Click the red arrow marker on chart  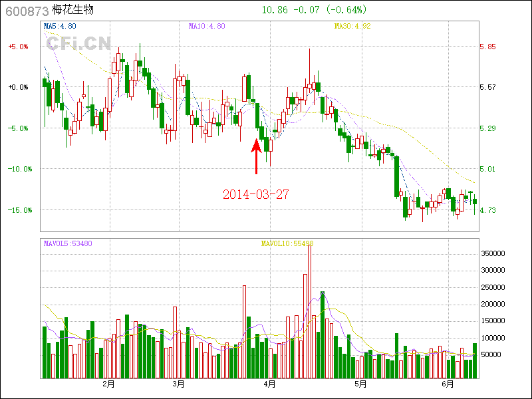point(256,155)
